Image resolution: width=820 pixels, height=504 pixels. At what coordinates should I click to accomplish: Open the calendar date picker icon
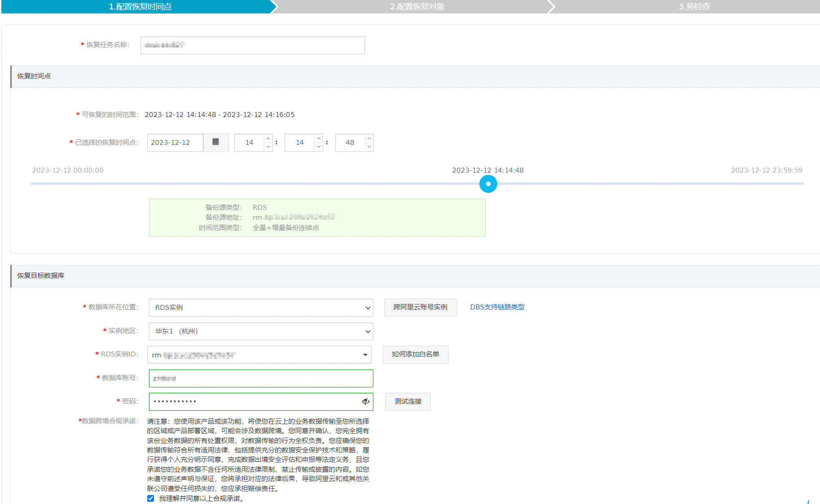216,142
